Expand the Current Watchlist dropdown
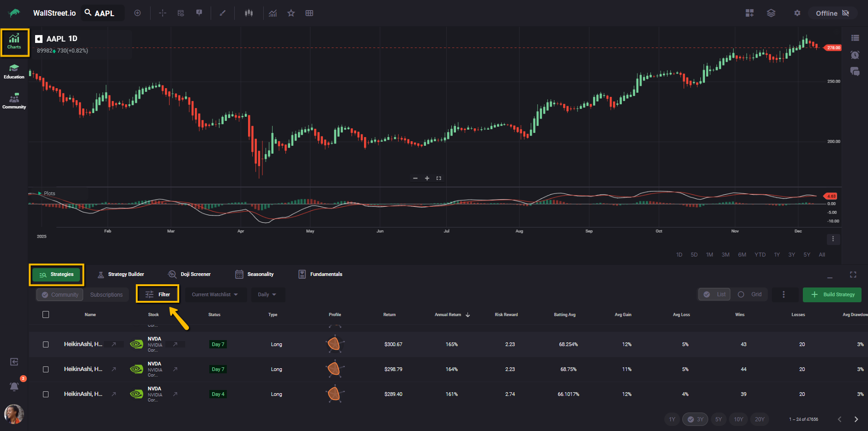 click(x=215, y=294)
